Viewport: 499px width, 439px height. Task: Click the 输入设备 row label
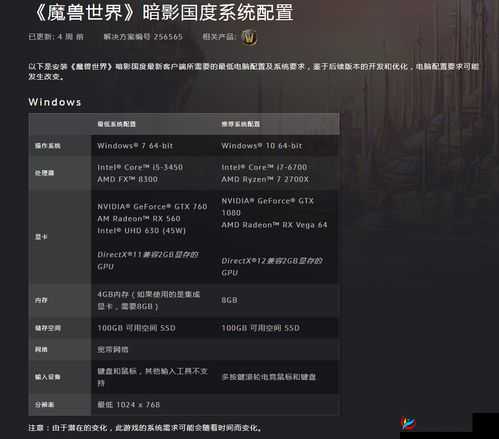[x=48, y=377]
